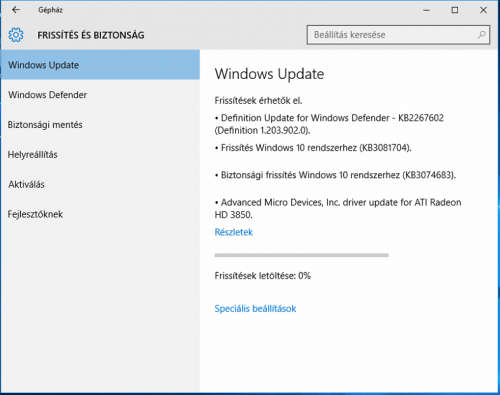Close the Gépház window
Screen dimensions: 500x395
pyautogui.click(x=483, y=10)
